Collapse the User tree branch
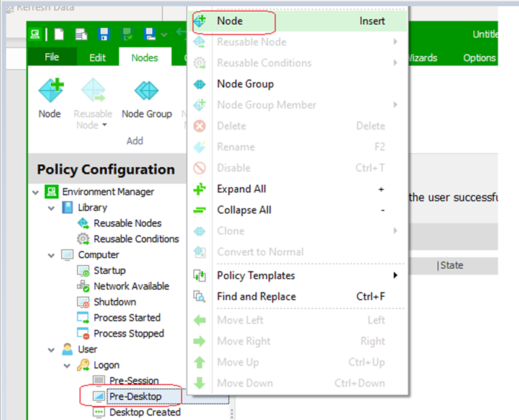Viewport: 519px width, 420px height. 51,349
